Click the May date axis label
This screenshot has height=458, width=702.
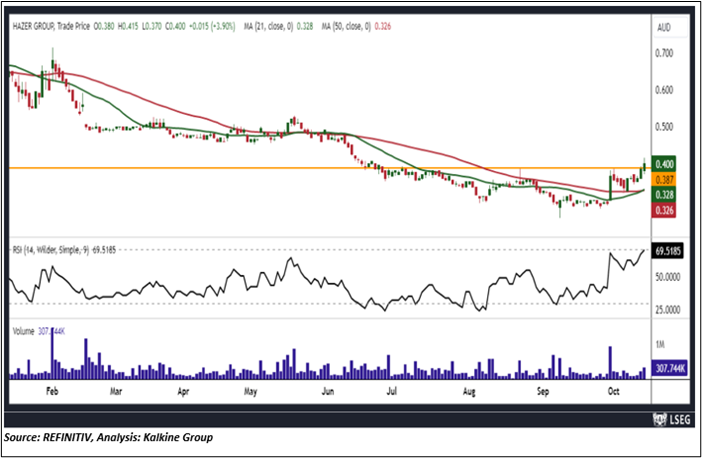pos(250,392)
